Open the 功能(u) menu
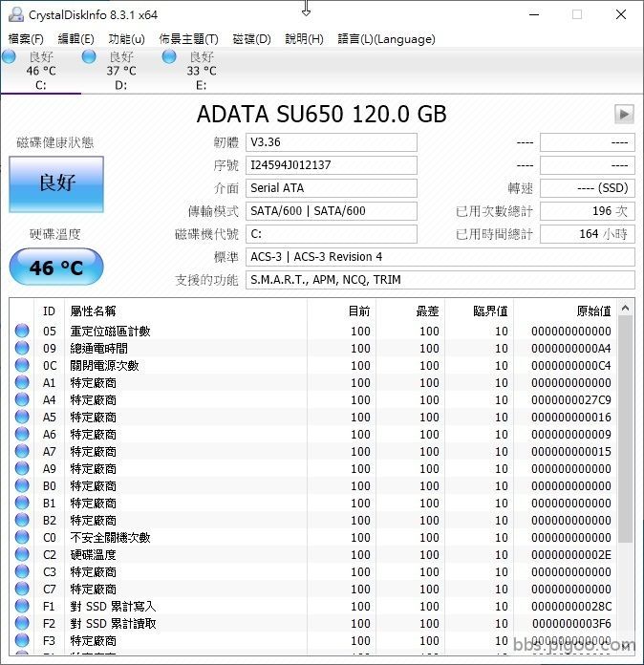Image resolution: width=644 pixels, height=665 pixels. pyautogui.click(x=126, y=39)
